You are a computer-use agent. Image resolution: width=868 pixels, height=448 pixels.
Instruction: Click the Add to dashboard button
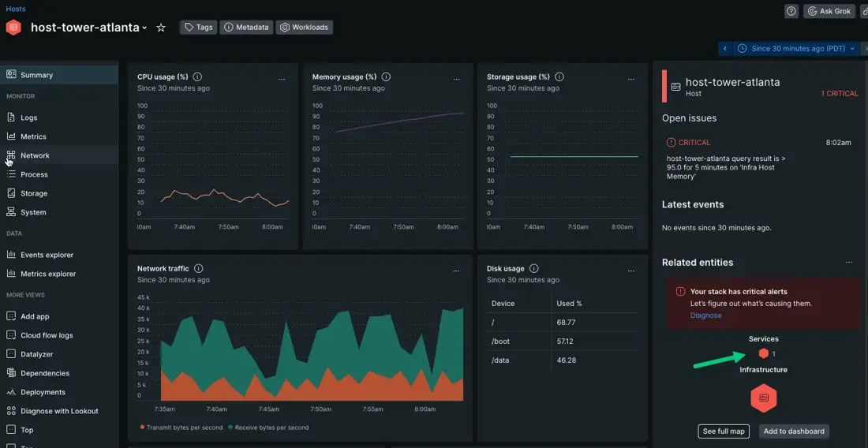point(794,431)
